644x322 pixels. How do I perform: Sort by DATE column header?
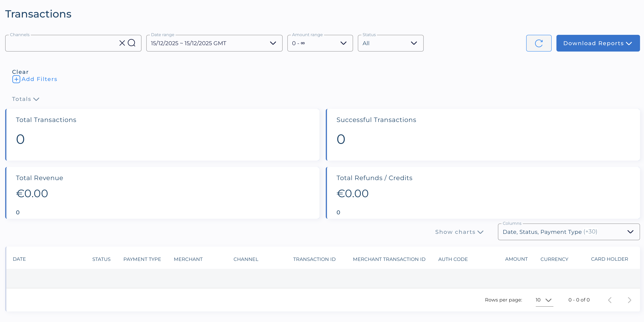point(19,259)
